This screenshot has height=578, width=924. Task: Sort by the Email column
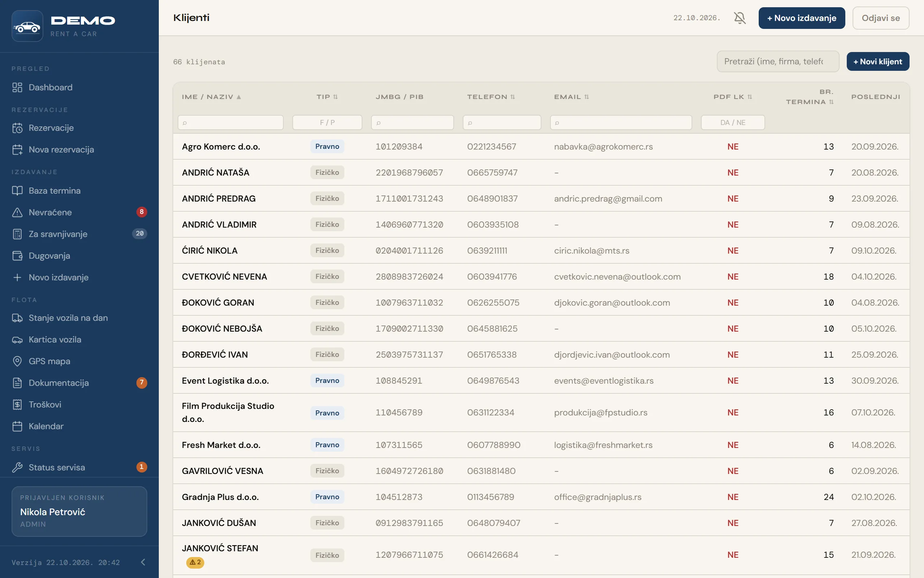pyautogui.click(x=572, y=97)
